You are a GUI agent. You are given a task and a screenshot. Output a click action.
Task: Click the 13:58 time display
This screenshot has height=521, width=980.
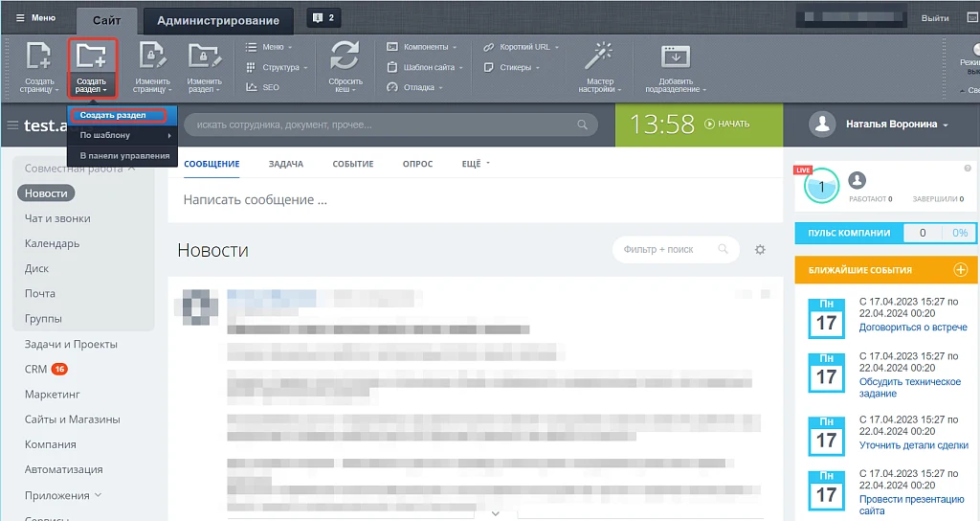click(661, 124)
